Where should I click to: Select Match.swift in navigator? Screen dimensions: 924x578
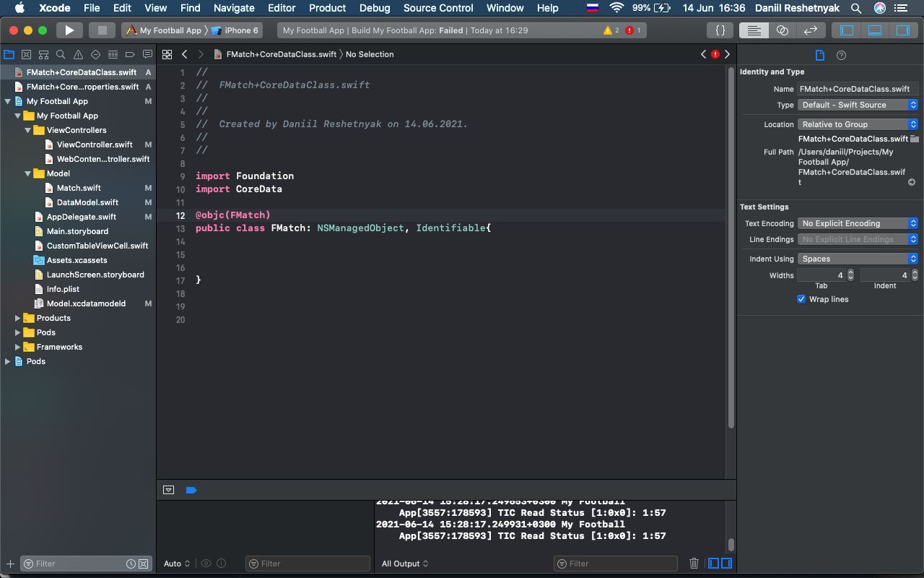[79, 188]
